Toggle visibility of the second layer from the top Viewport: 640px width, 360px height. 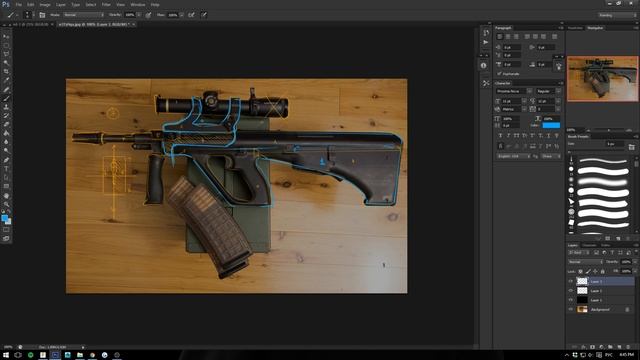[x=571, y=291]
